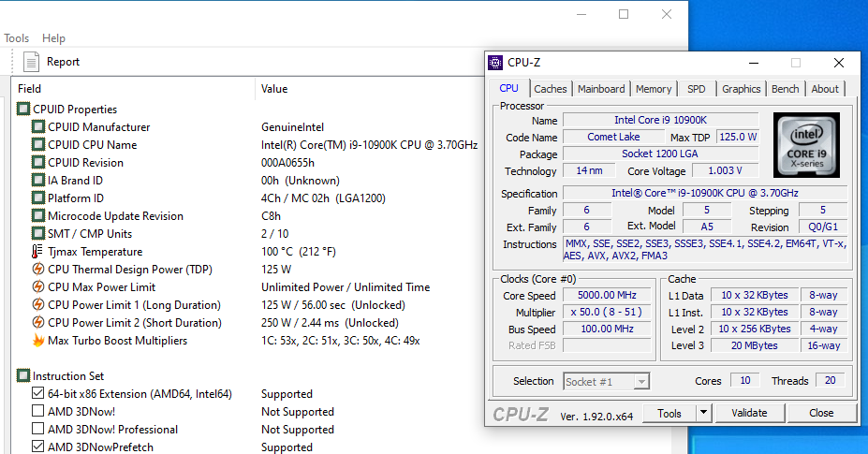The width and height of the screenshot is (868, 454).
Task: Click the Name field Intel Core i9 10900K
Action: pyautogui.click(x=660, y=120)
